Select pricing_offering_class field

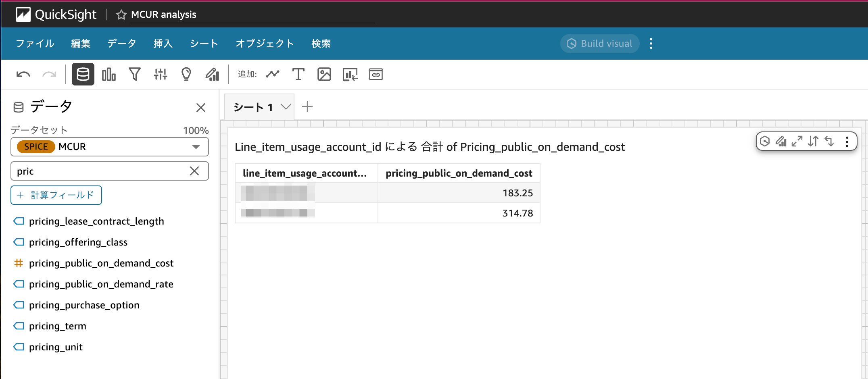pos(78,242)
